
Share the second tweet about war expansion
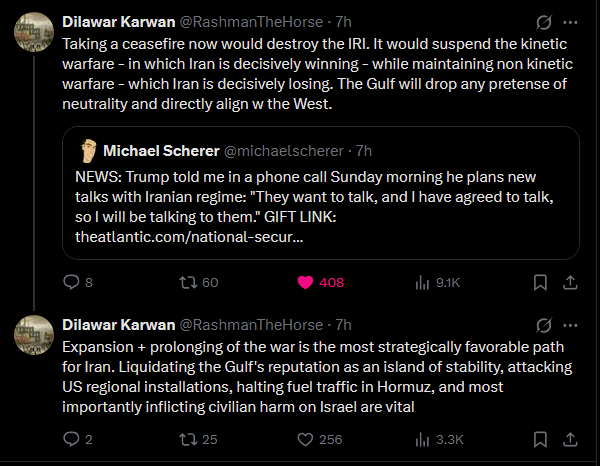tap(570, 438)
